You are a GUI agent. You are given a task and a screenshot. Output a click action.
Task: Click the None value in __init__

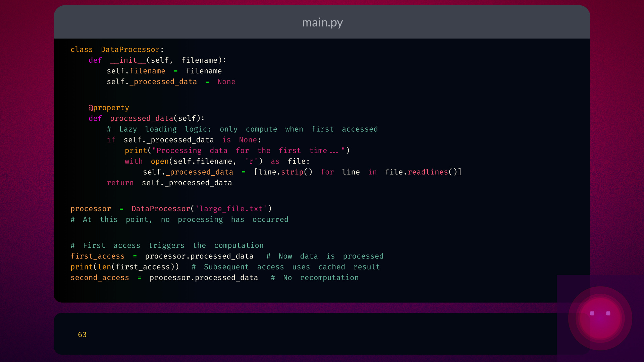coord(226,82)
